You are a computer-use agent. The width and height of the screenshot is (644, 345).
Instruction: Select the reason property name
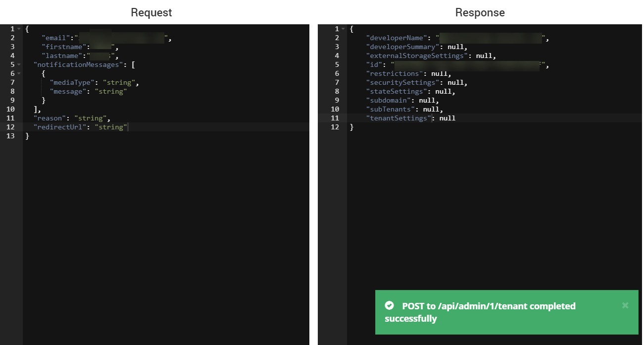click(x=48, y=118)
